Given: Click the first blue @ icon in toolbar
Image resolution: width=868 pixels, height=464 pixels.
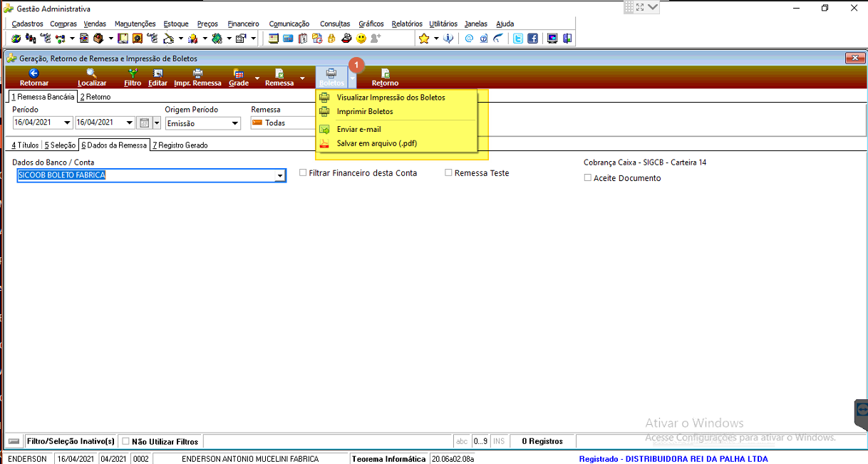Looking at the screenshot, I should [469, 38].
